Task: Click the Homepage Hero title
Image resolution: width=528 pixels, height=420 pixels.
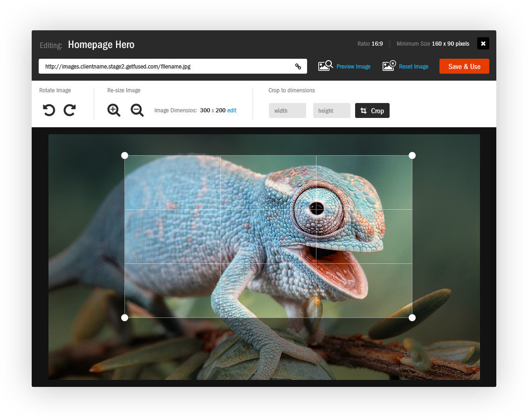Action: [101, 44]
